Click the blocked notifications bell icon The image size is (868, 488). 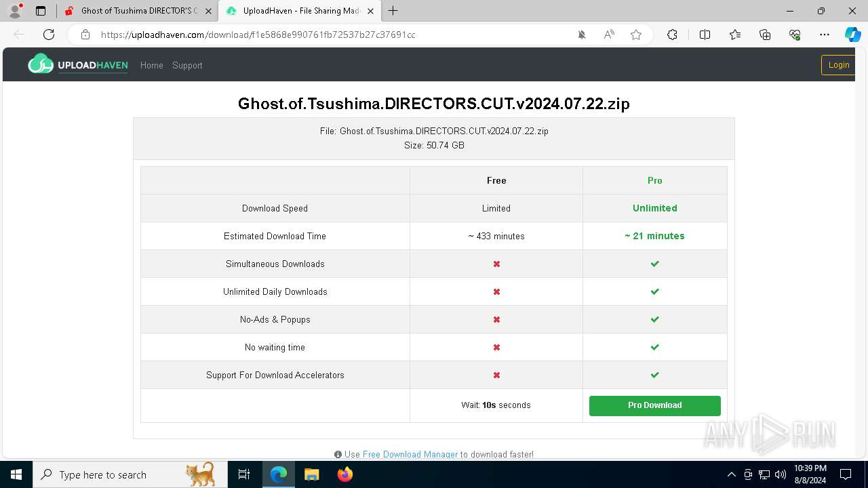pyautogui.click(x=582, y=35)
